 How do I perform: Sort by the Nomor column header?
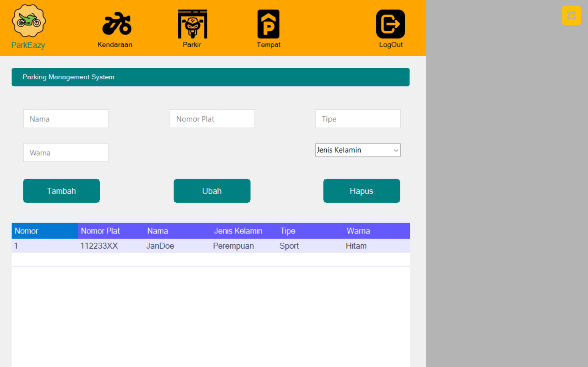pyautogui.click(x=45, y=231)
